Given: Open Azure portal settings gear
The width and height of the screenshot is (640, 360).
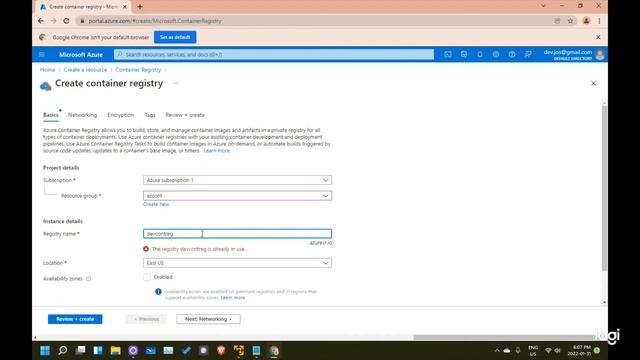Looking at the screenshot, I should (496, 54).
